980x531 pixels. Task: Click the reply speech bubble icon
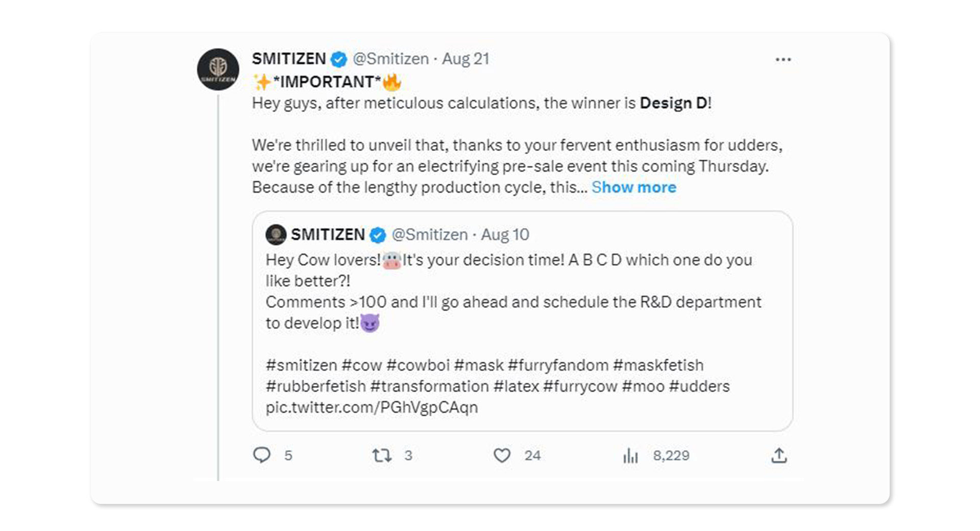pos(262,455)
